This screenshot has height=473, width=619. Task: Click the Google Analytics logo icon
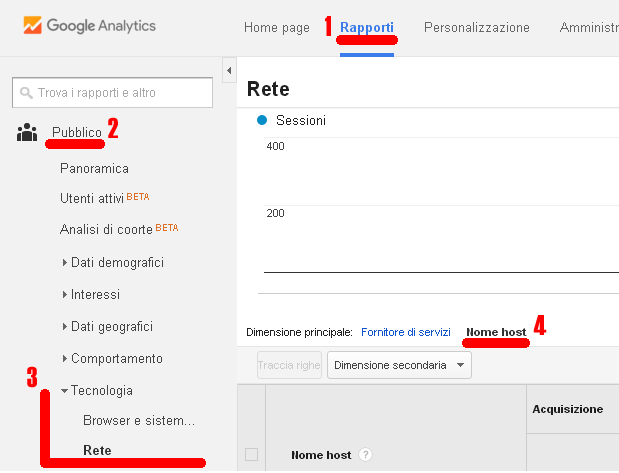(32, 26)
